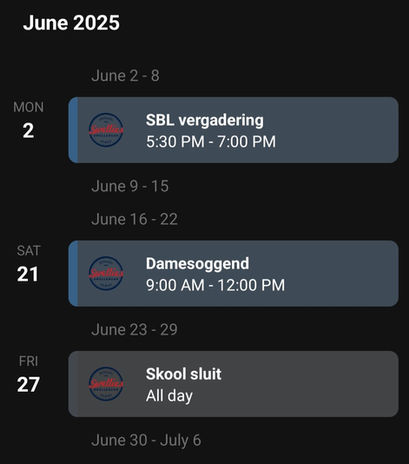
Task: Tap the FRI 27 date label
Action: (28, 375)
